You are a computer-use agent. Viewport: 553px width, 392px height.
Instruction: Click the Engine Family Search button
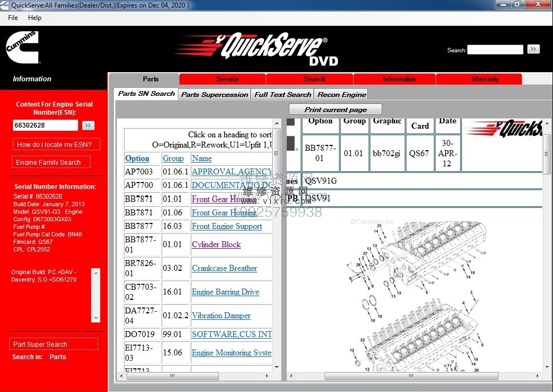[51, 163]
